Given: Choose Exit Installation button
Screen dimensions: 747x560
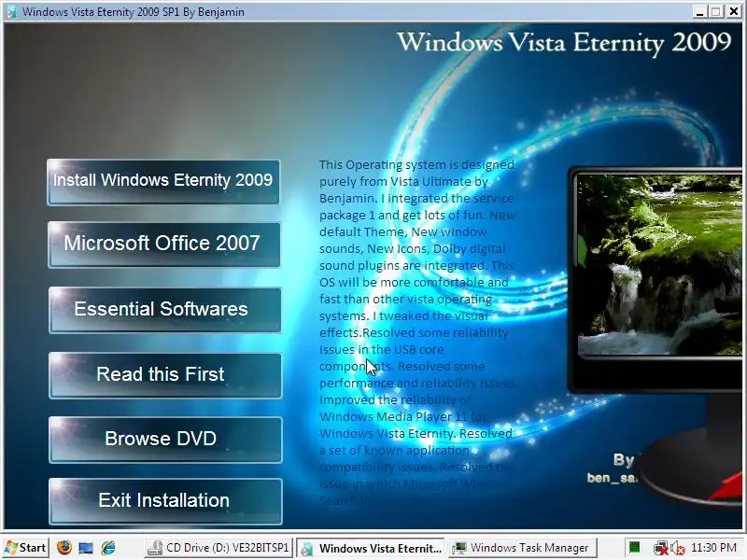Looking at the screenshot, I should [165, 501].
